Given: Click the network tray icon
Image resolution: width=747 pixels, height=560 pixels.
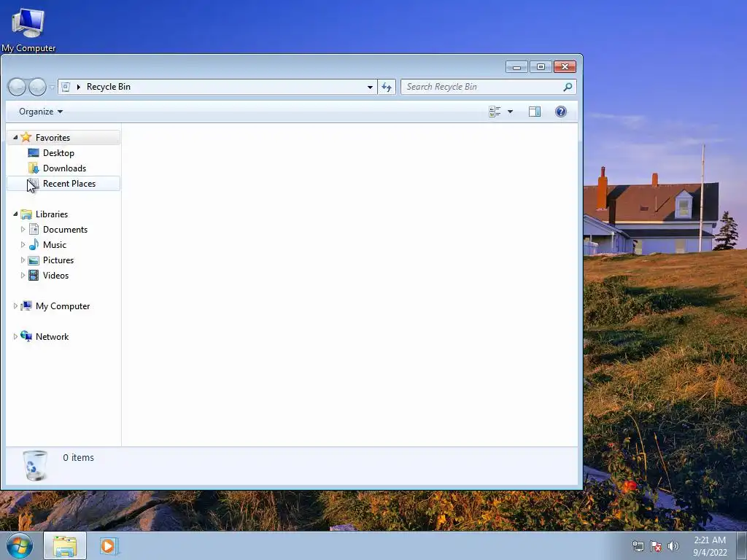Looking at the screenshot, I should pos(638,546).
